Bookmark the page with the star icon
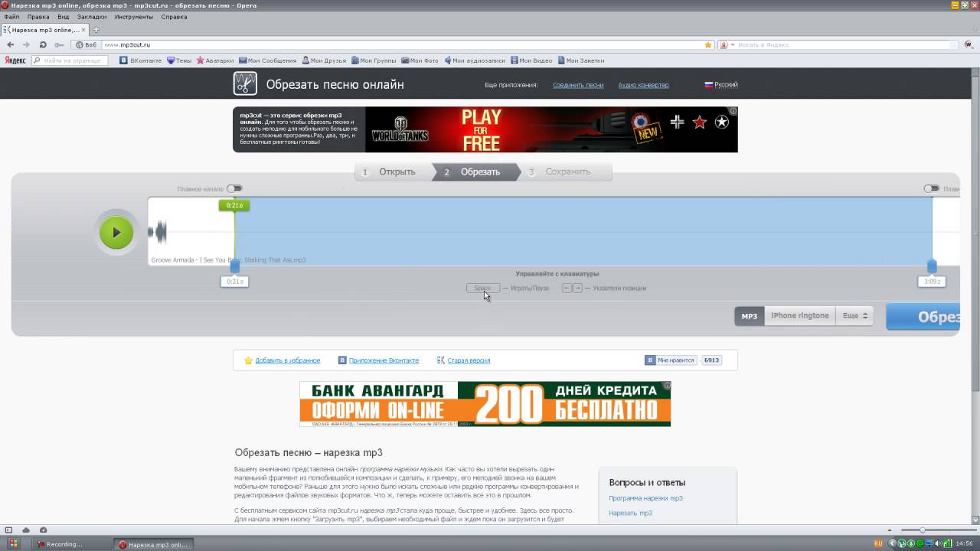The image size is (980, 551). click(708, 44)
